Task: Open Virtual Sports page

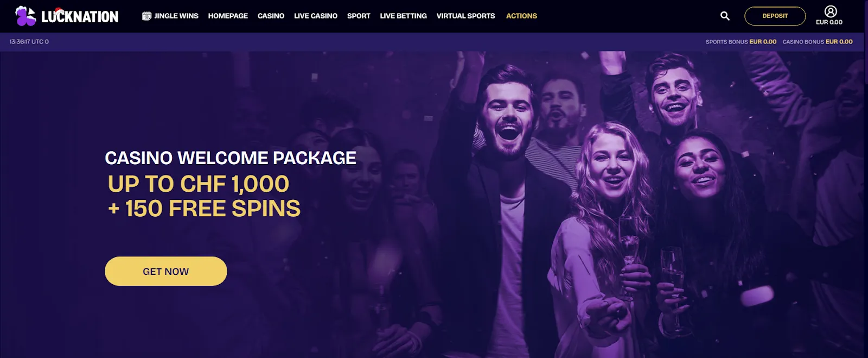Action: pyautogui.click(x=465, y=16)
